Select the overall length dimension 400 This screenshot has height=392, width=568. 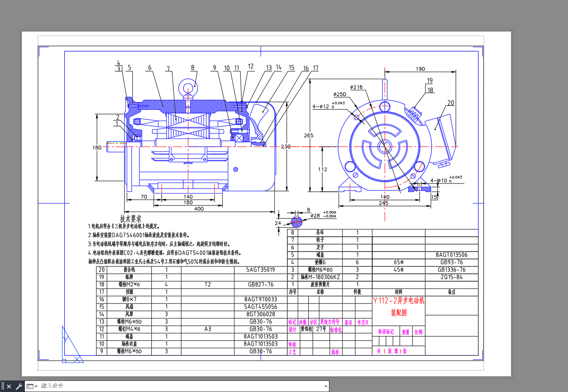point(199,209)
